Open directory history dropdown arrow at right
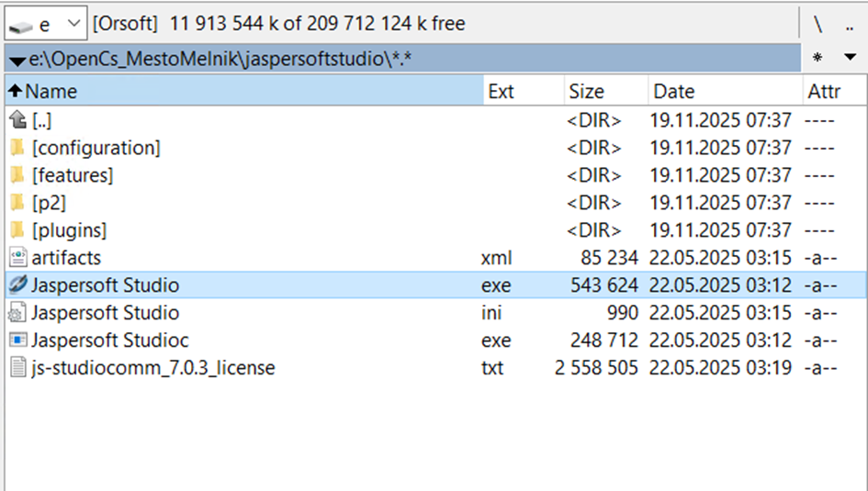 tap(849, 58)
